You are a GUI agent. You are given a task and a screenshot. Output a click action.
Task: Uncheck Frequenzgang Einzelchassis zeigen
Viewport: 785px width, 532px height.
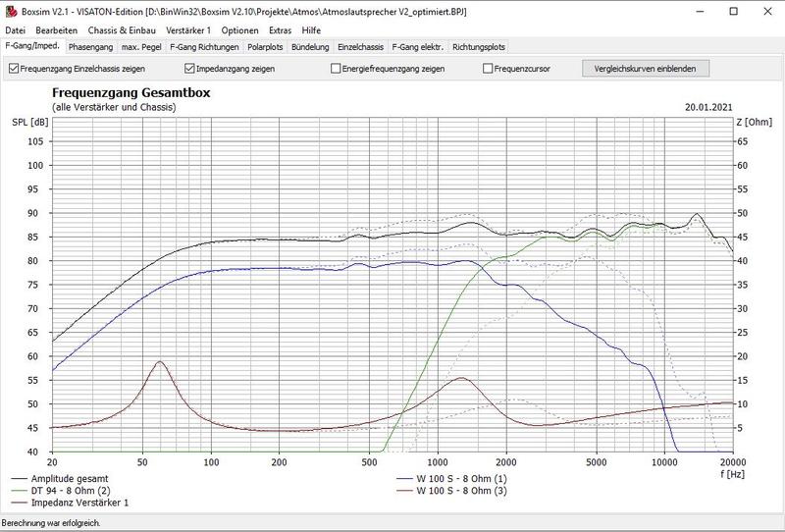point(14,70)
